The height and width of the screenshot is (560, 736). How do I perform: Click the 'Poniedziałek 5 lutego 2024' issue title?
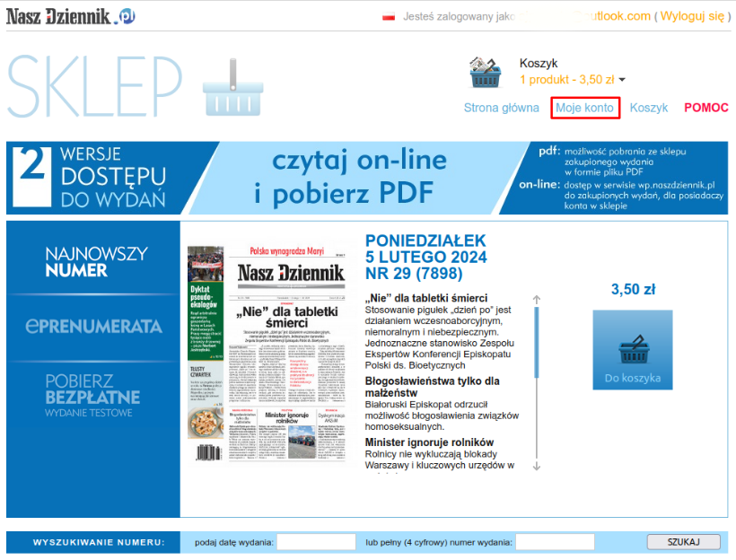425,257
